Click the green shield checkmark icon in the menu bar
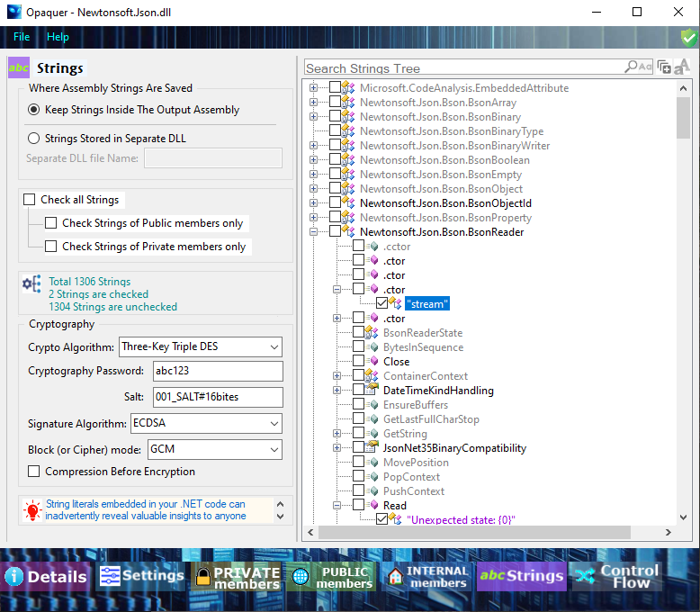This screenshot has width=700, height=612. 689,38
